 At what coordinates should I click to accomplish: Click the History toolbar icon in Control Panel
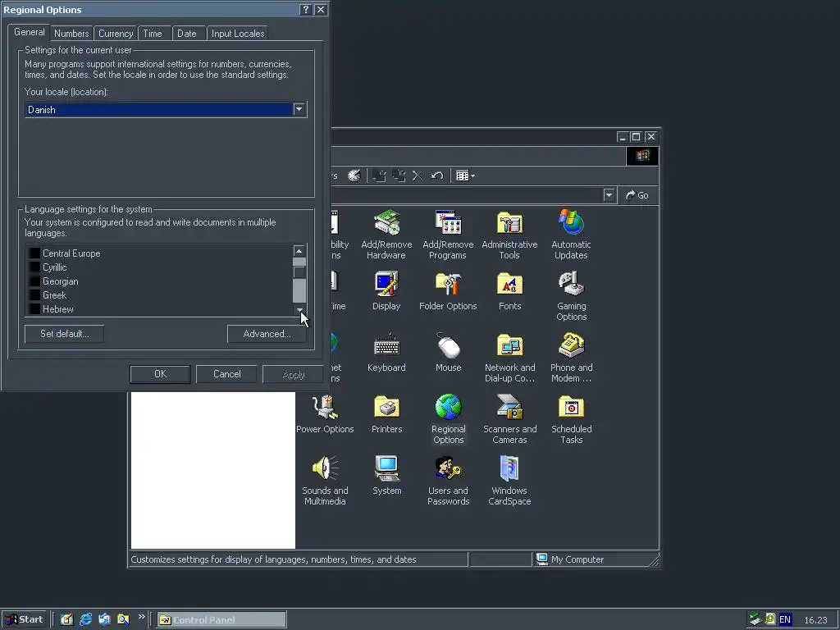coord(354,176)
